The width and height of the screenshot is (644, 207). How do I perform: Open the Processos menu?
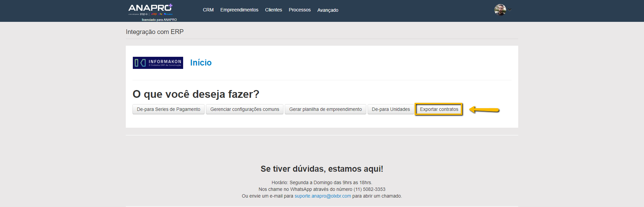300,10
